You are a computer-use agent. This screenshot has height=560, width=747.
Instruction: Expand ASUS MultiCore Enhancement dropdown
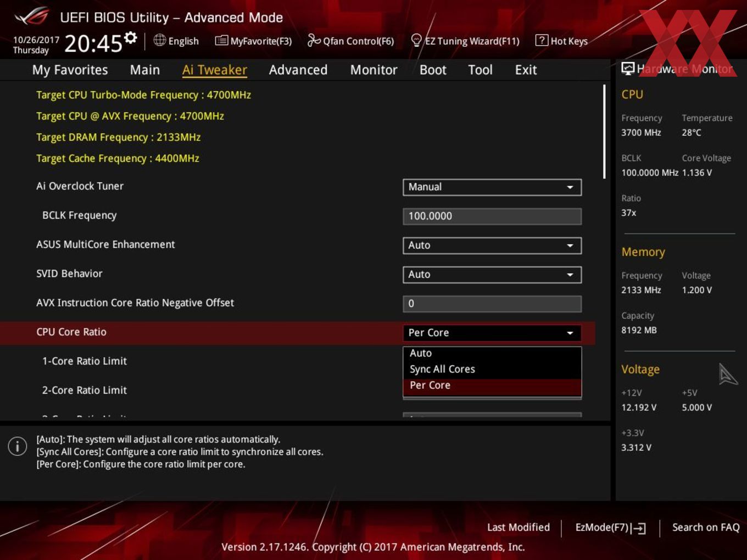(x=492, y=245)
